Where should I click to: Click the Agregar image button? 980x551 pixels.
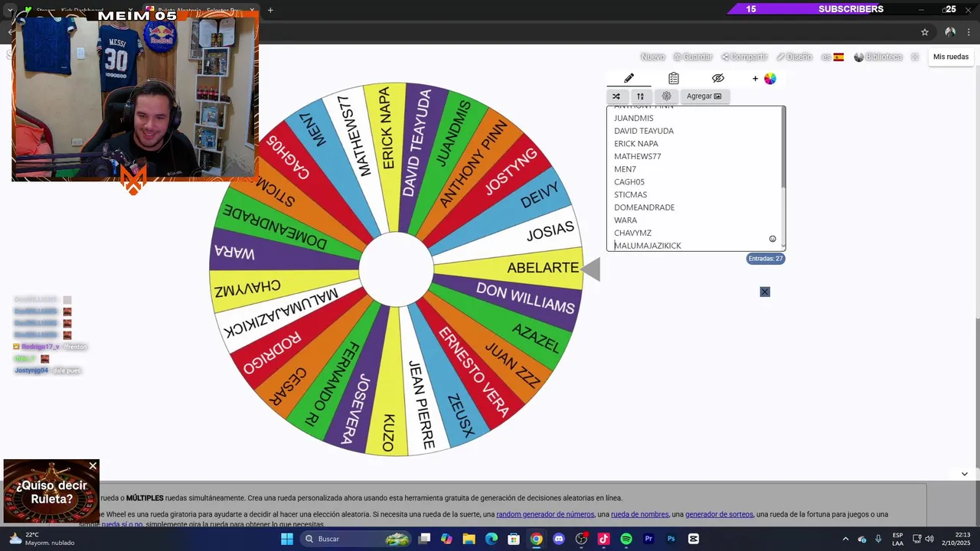click(704, 96)
